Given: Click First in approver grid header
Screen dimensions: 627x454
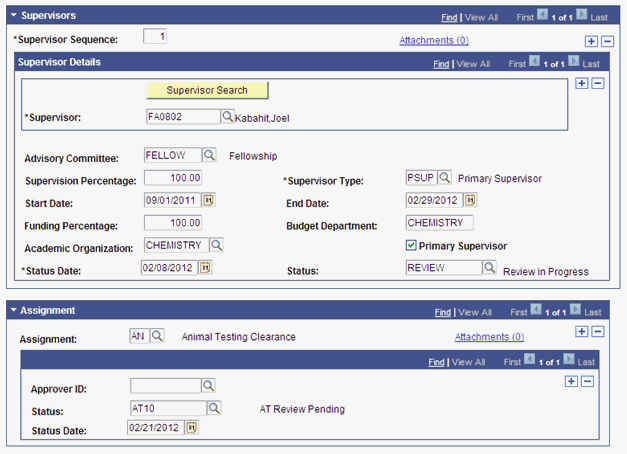Looking at the screenshot, I should (512, 362).
